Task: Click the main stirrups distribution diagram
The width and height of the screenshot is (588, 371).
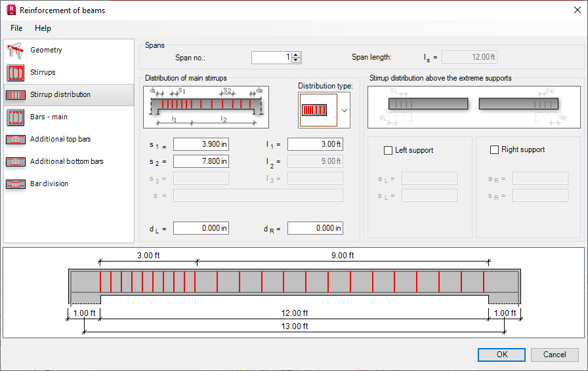Action: tap(206, 107)
